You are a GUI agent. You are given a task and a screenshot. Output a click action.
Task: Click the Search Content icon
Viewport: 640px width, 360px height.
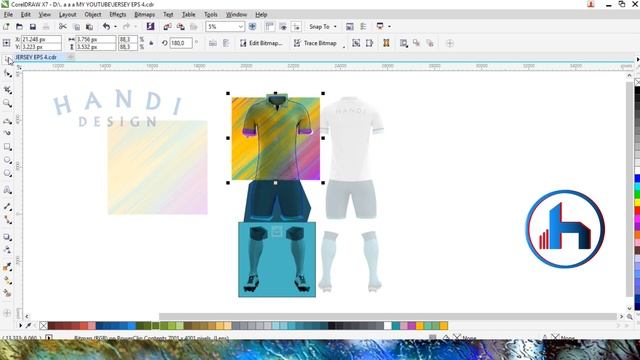150,27
